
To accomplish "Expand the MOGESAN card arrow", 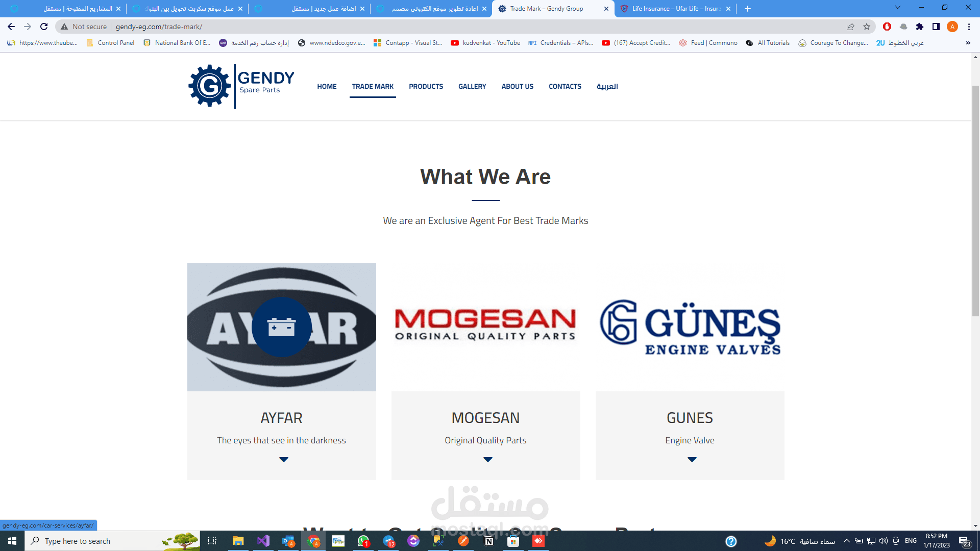I will 488,460.
